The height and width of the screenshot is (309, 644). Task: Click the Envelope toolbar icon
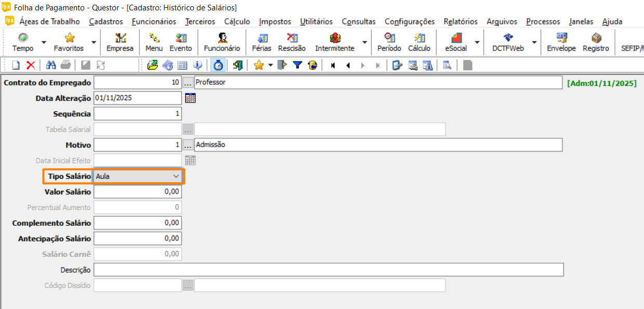(561, 42)
